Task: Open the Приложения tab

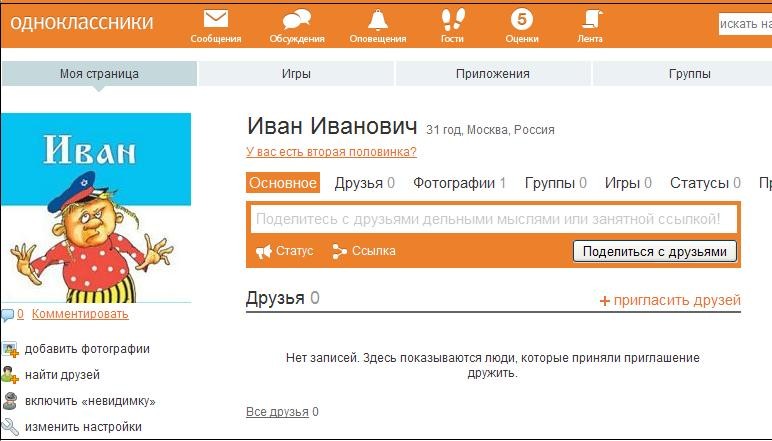Action: (x=493, y=74)
